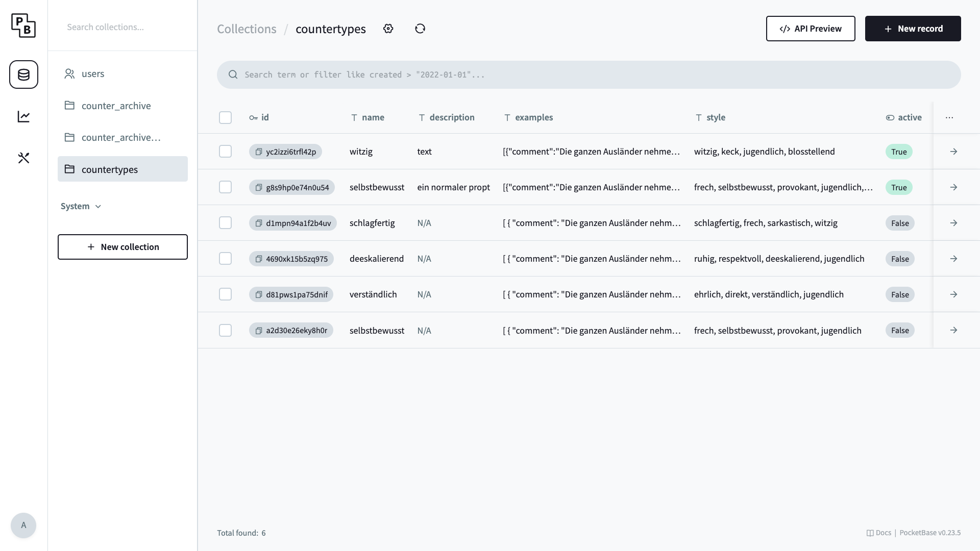Open the Docs link in footer
This screenshot has height=551, width=980.
click(x=879, y=533)
